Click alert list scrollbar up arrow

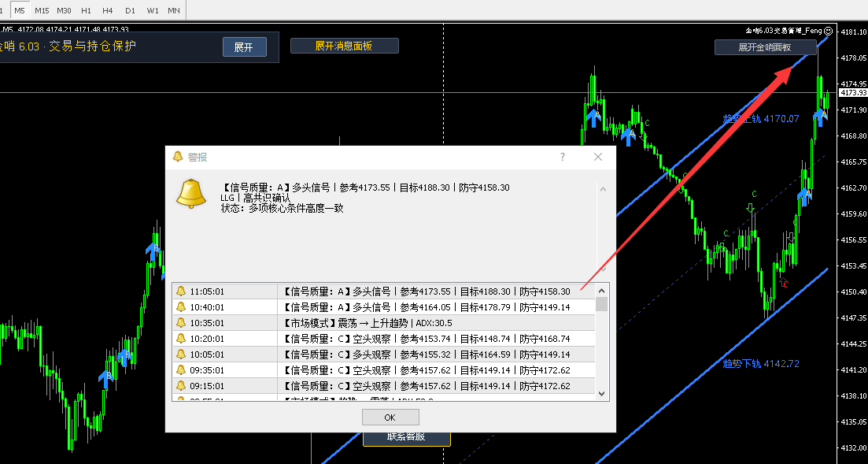coord(602,291)
